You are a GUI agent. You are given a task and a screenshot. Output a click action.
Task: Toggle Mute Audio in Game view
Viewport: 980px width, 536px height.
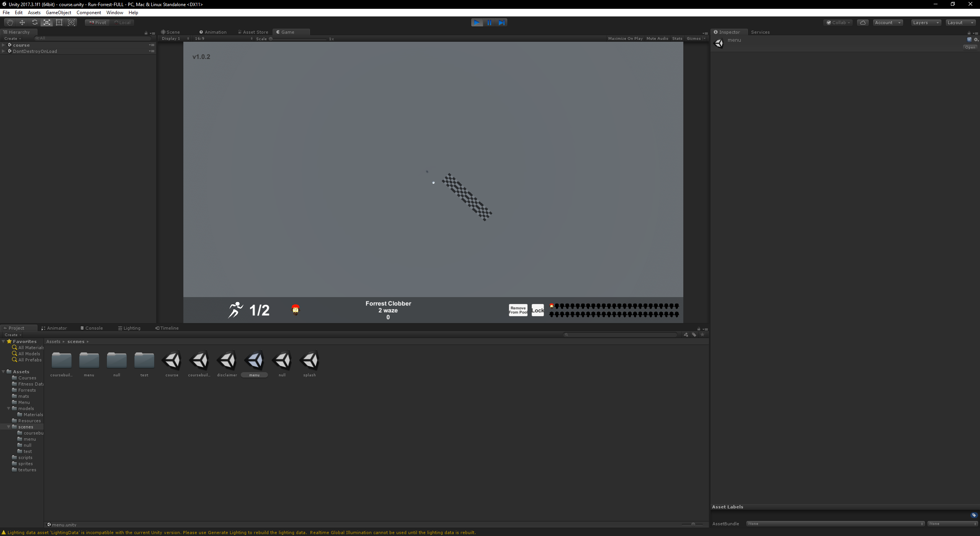click(657, 39)
